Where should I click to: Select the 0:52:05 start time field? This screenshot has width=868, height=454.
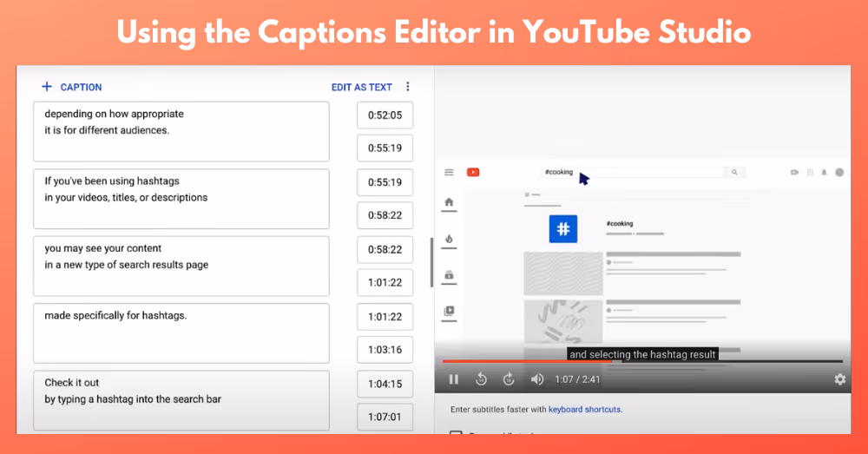point(385,115)
